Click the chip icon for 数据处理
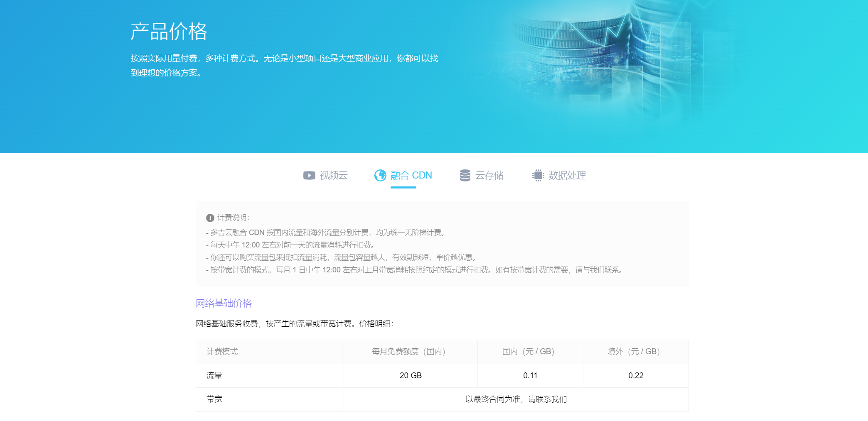The image size is (868, 421). point(538,176)
